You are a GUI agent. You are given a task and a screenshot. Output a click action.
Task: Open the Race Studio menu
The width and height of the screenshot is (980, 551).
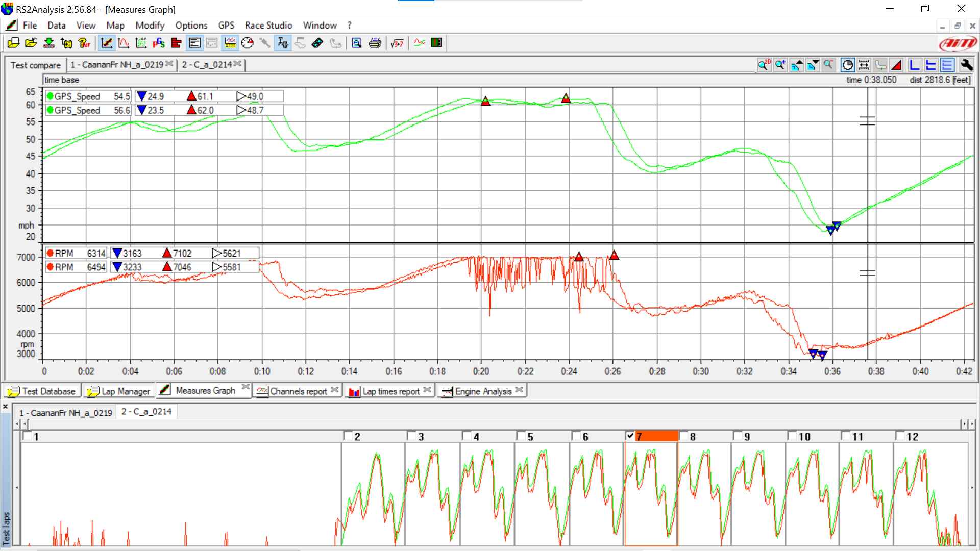tap(268, 26)
